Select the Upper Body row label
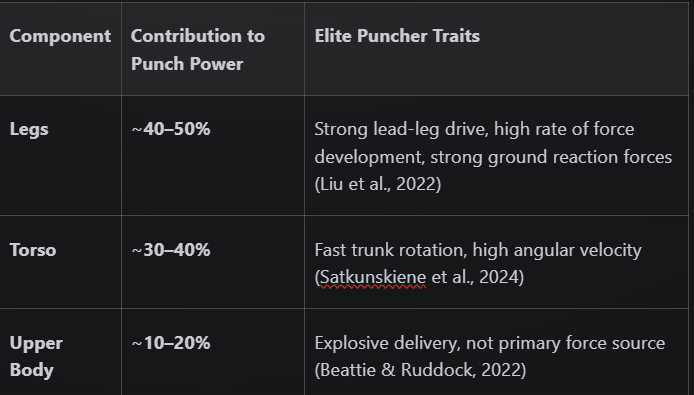The image size is (694, 395). pos(36,356)
